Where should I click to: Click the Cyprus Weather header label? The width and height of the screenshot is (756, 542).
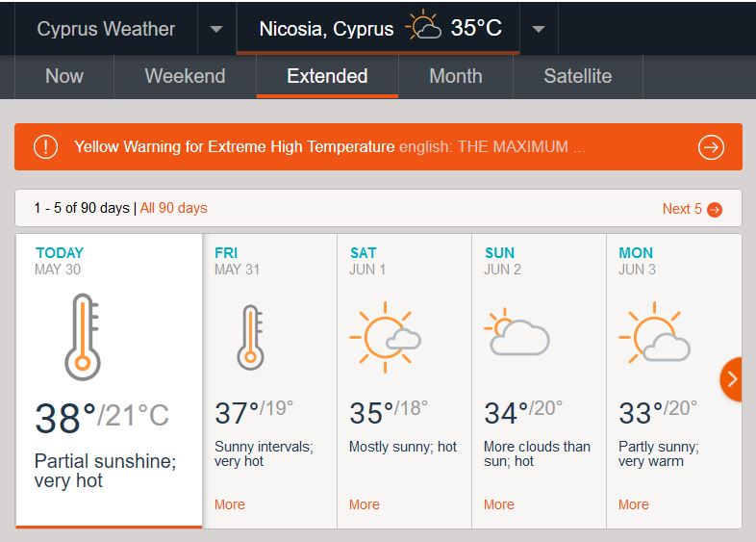pyautogui.click(x=106, y=29)
